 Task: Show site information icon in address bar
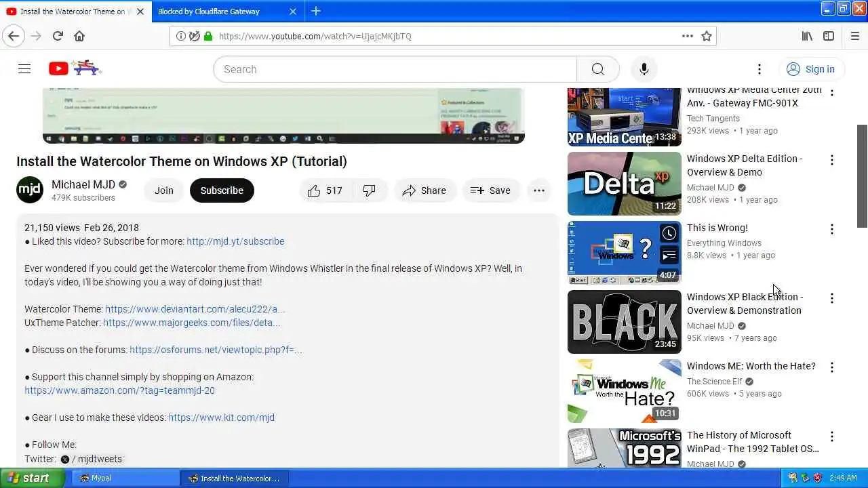pyautogui.click(x=181, y=36)
